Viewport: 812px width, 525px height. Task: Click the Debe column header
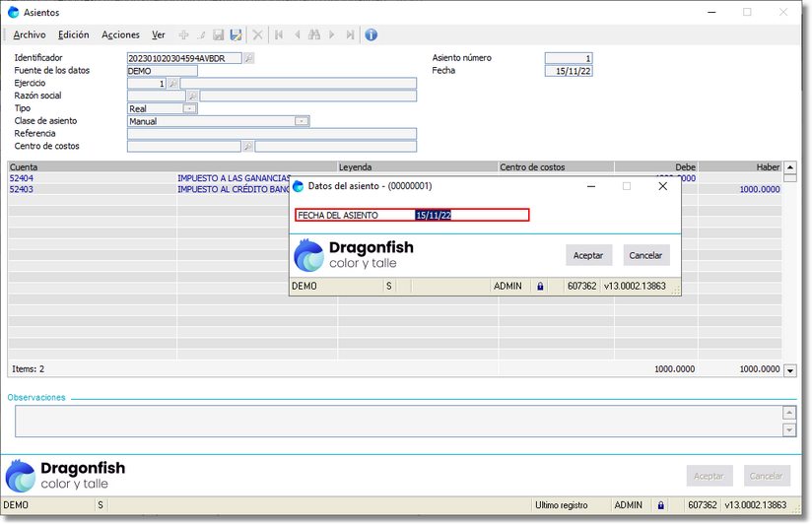tap(655, 167)
